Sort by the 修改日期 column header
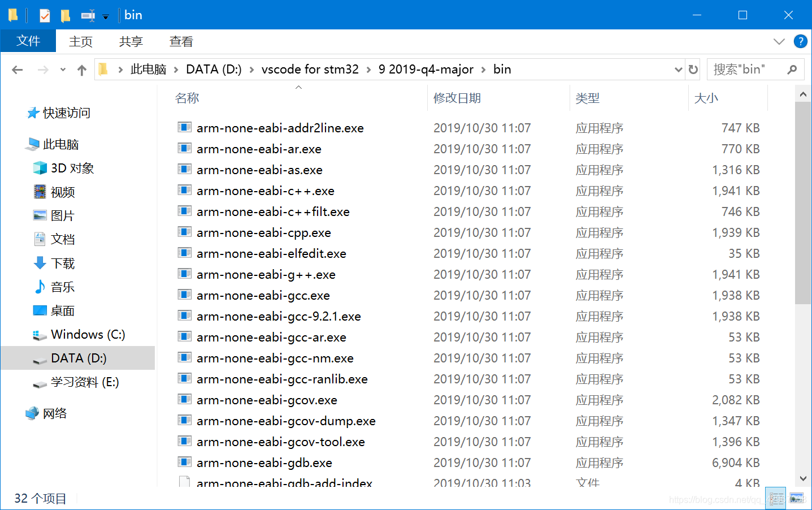 (x=457, y=98)
